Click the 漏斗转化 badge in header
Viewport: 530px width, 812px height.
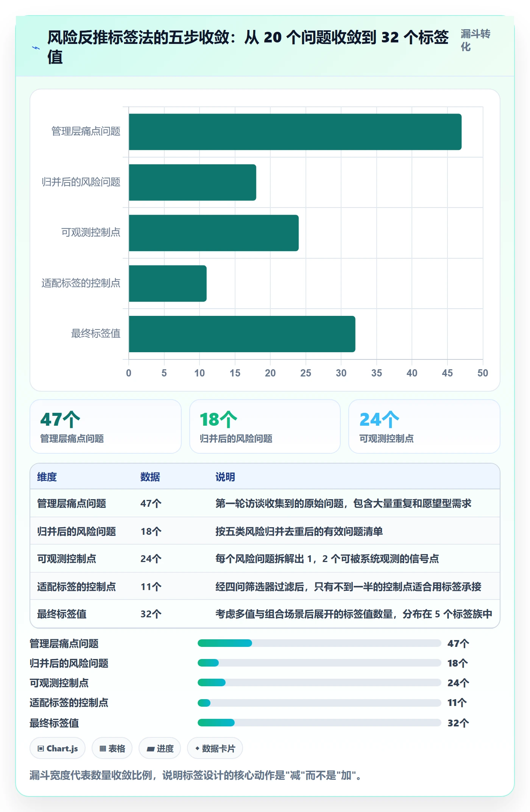pos(475,40)
